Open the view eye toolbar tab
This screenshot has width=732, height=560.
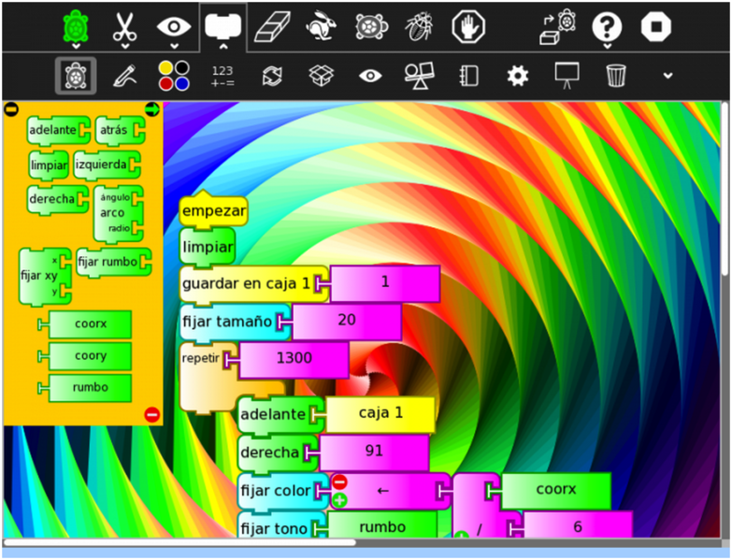coord(174,26)
